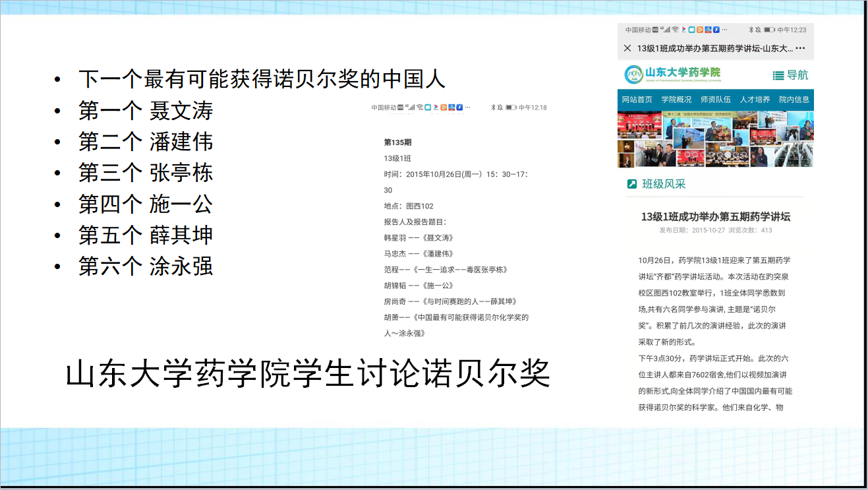Click the photo collage banner image
This screenshot has width=868, height=490.
click(x=715, y=138)
